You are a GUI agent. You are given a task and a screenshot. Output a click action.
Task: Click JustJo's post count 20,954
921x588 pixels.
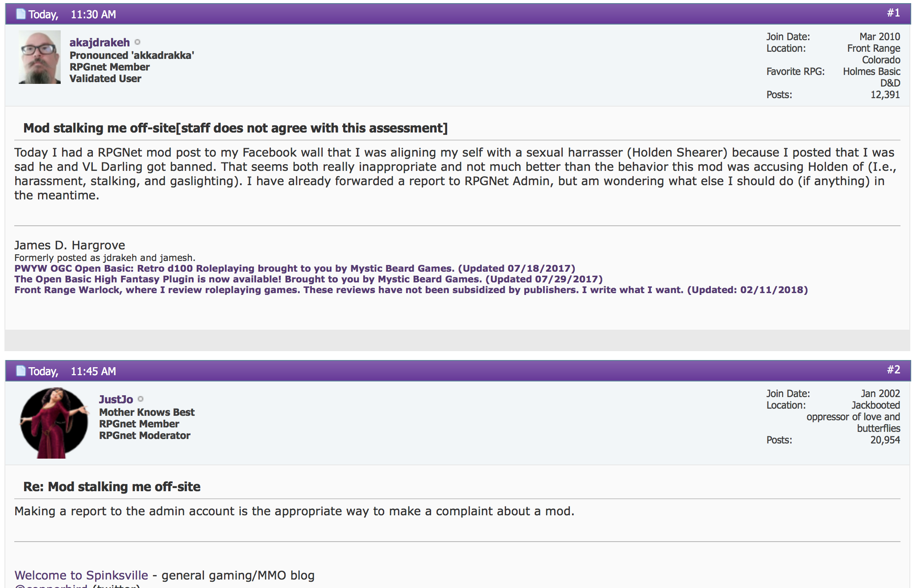pos(885,440)
